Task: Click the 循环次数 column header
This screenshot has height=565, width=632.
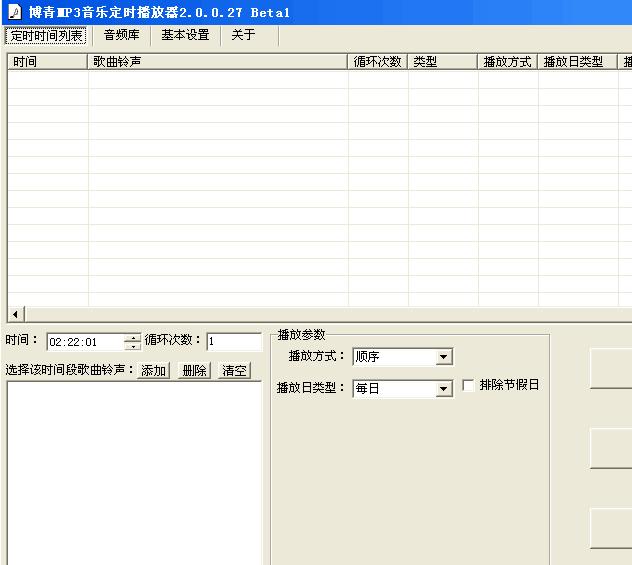Action: tap(377, 62)
